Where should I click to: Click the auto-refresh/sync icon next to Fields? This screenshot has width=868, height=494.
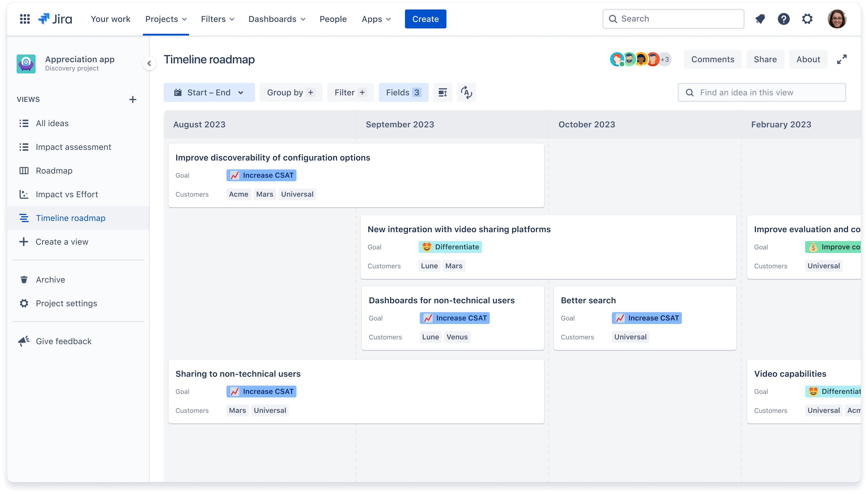pos(467,92)
